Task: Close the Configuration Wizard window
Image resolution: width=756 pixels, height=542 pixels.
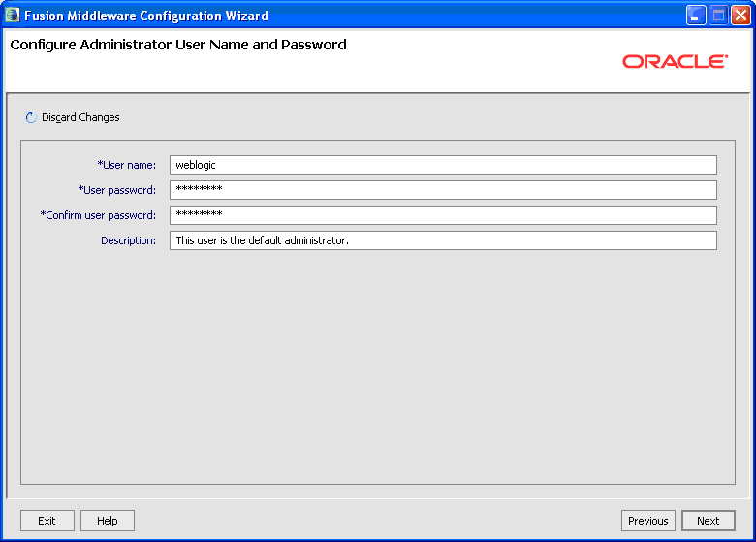Action: tap(740, 16)
